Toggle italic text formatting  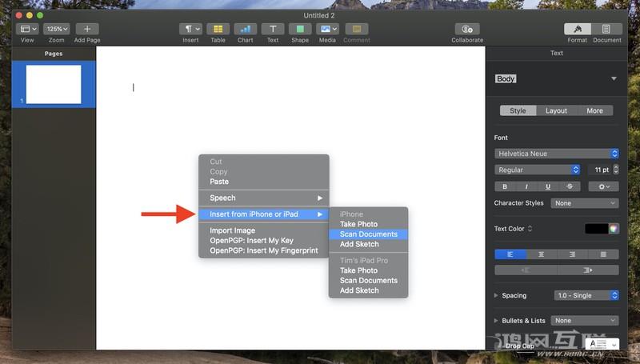(x=526, y=186)
